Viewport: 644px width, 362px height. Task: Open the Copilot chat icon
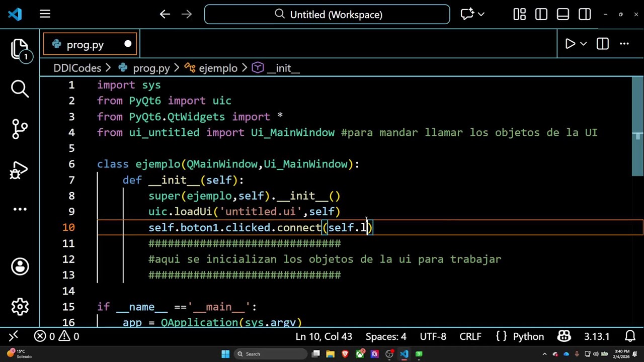tap(467, 15)
